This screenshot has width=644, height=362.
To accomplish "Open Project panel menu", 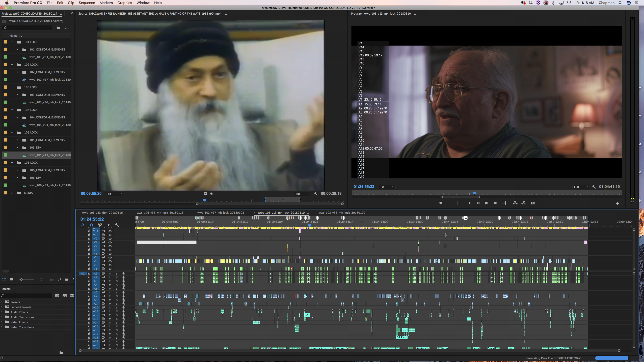I will (61, 13).
